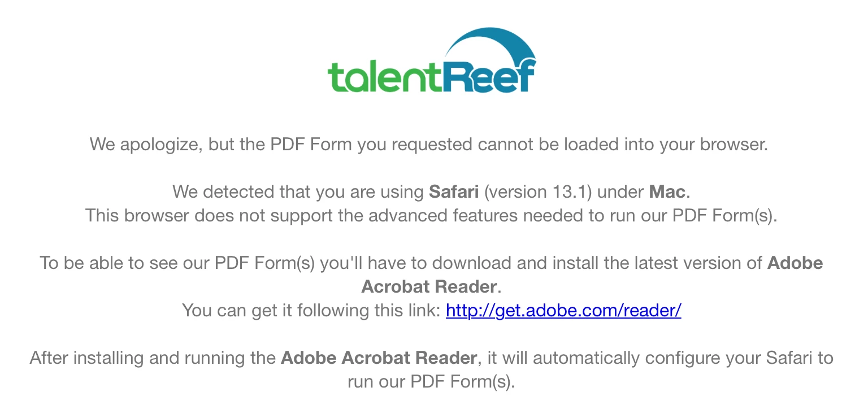This screenshot has height=409, width=868.
Task: Click bold "Adobe Acrobat Reader" in last paragraph
Action: 379,358
